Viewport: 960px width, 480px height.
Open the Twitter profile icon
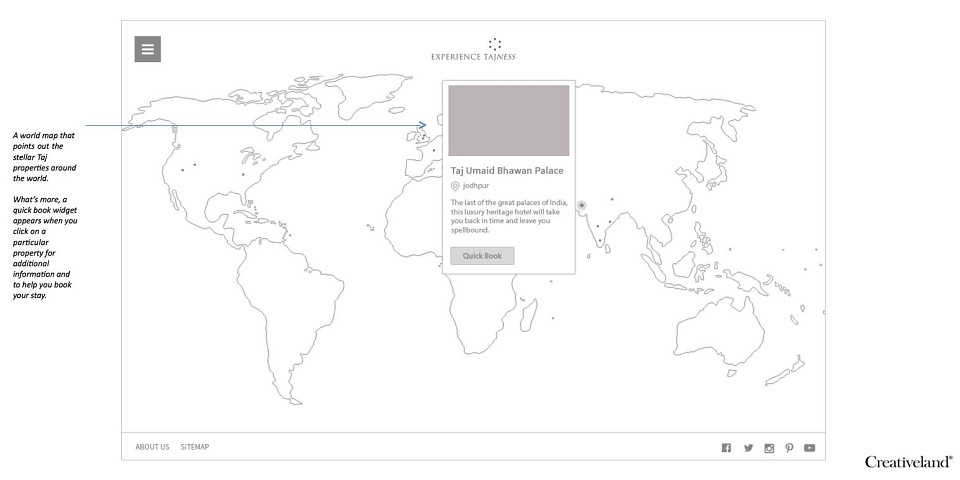(748, 448)
